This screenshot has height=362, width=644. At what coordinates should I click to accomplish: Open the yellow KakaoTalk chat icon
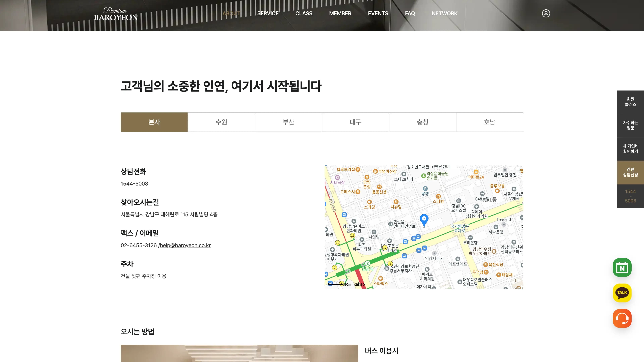click(x=622, y=293)
